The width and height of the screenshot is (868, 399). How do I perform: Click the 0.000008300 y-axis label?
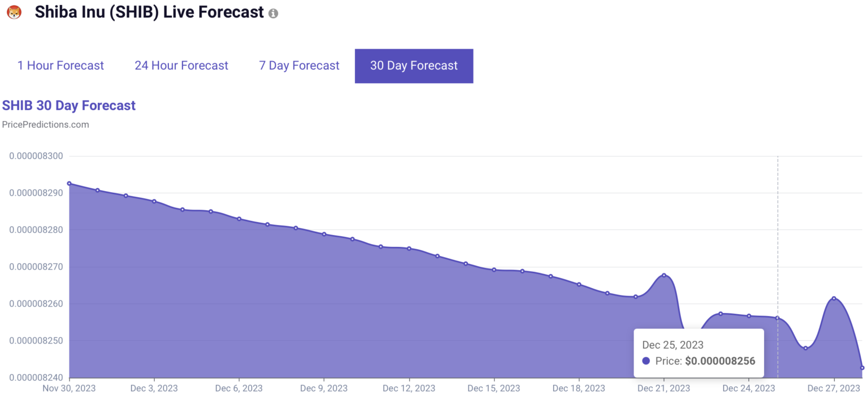(x=37, y=155)
